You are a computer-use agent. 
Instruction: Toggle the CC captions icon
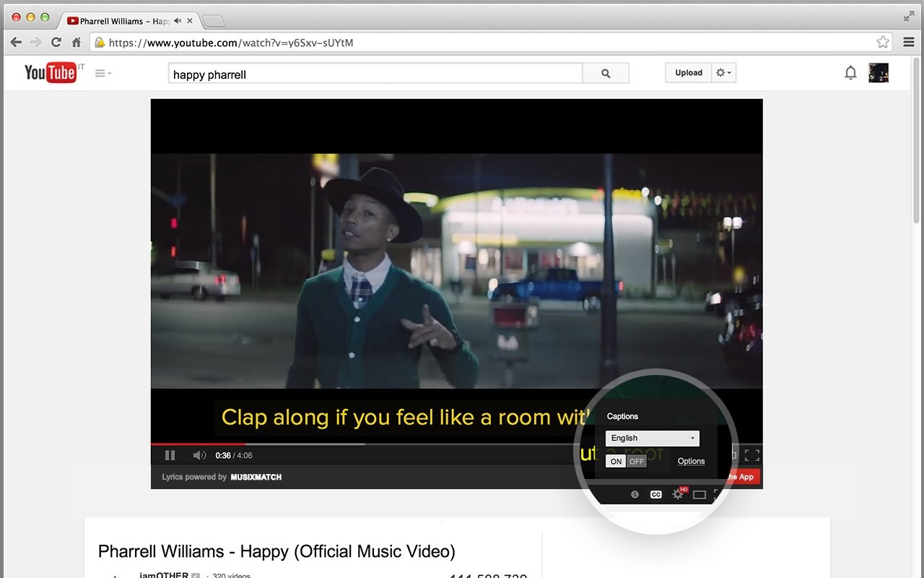(655, 495)
